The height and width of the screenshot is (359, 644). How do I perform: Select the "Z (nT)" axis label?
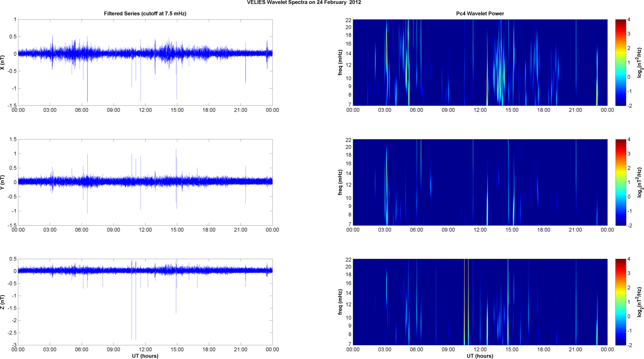(3, 302)
